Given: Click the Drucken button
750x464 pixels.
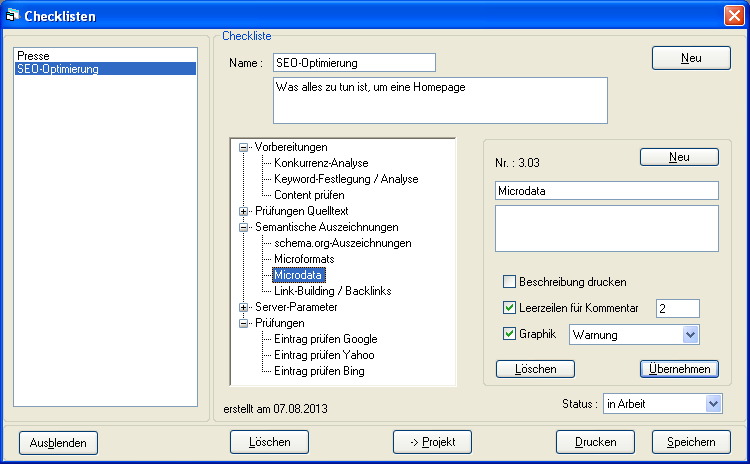Looking at the screenshot, I should click(596, 442).
